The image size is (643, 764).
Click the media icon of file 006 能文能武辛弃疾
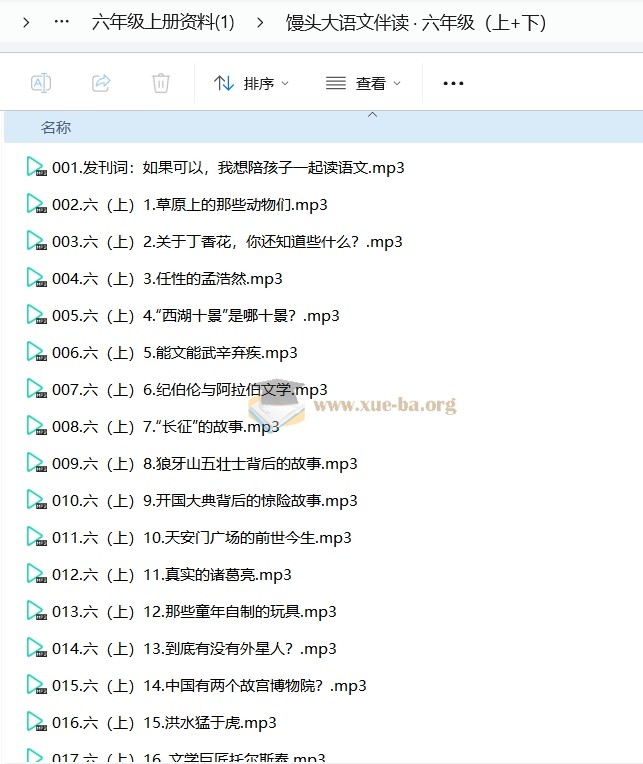pos(37,352)
